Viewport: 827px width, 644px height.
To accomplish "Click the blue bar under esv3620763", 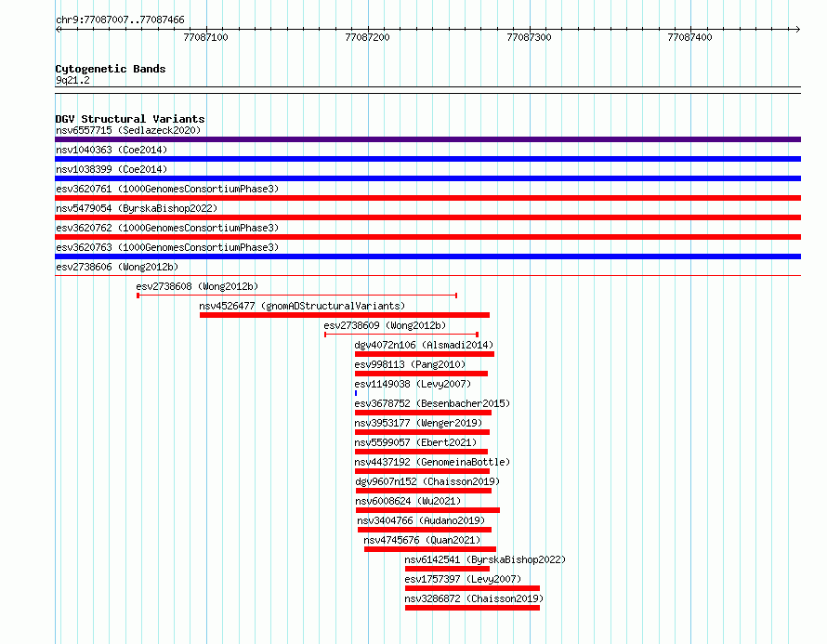I will tap(427, 256).
